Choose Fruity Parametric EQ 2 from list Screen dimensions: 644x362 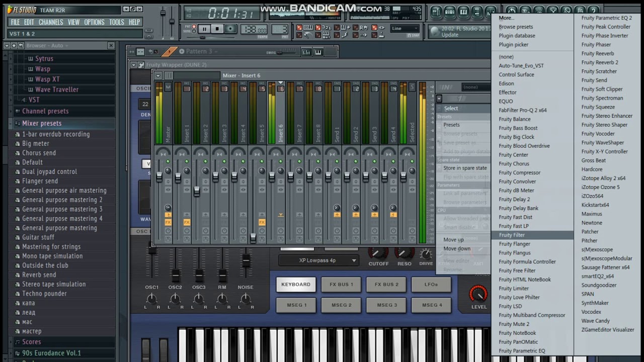point(606,18)
